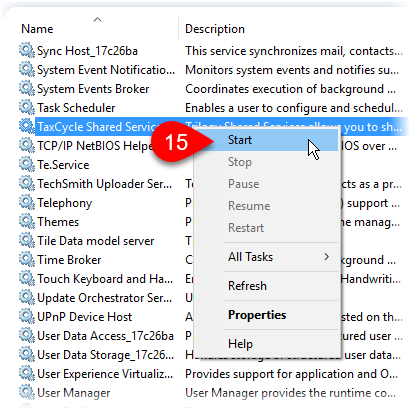Select the Themes service name

pos(58,222)
